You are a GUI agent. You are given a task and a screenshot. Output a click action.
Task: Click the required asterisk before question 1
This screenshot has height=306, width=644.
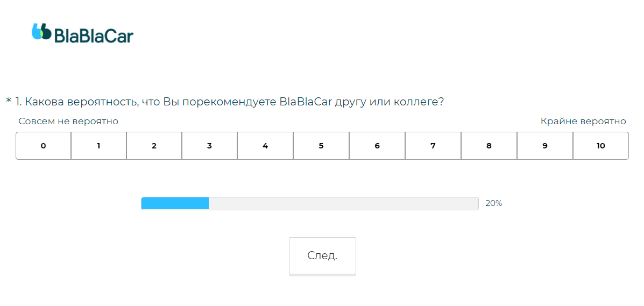tap(9, 101)
